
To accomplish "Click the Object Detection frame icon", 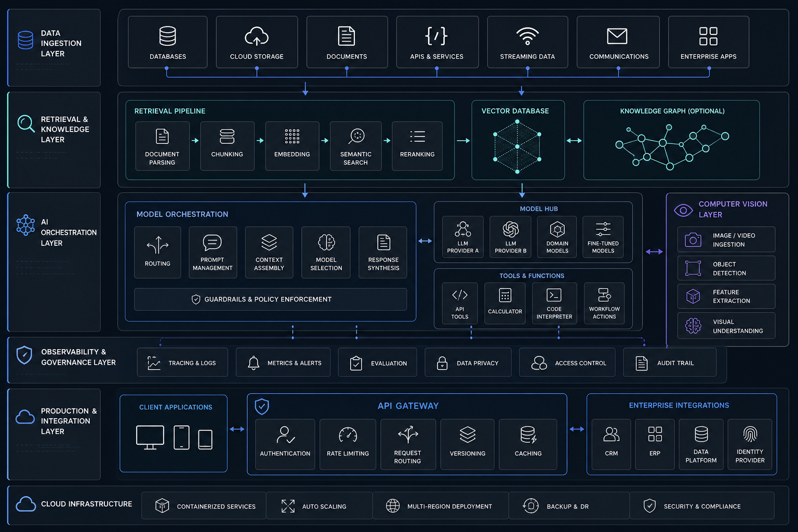I will click(x=693, y=268).
